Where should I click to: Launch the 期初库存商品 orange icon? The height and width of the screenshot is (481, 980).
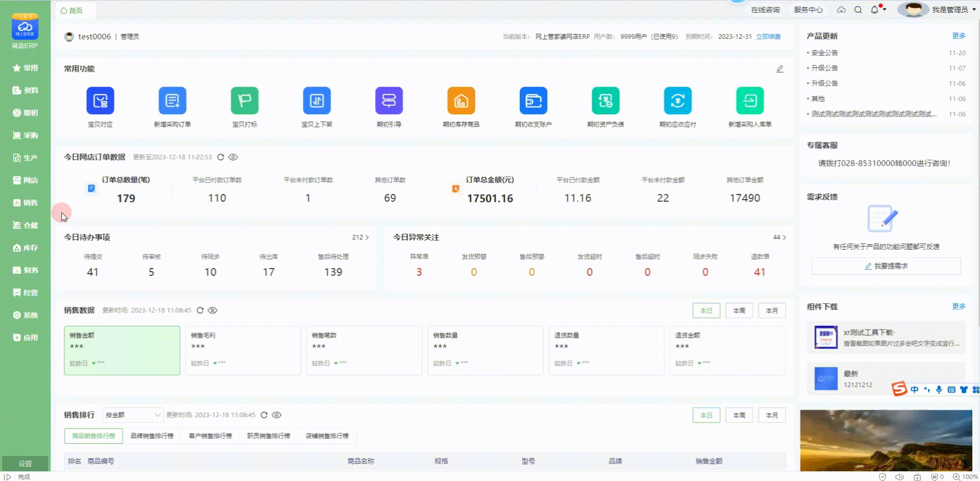(461, 101)
